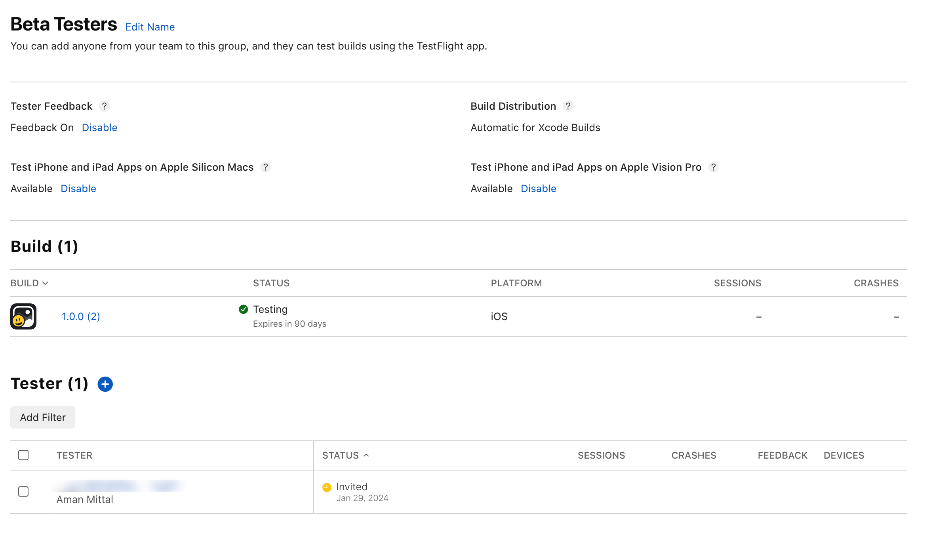This screenshot has width=952, height=560.
Task: Click help icon for Apple Silicon Macs
Action: pos(265,167)
